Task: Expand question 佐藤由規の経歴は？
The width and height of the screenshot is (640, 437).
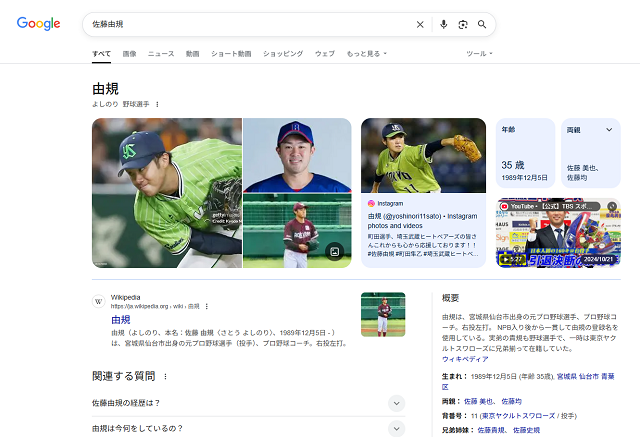Action: [249, 403]
